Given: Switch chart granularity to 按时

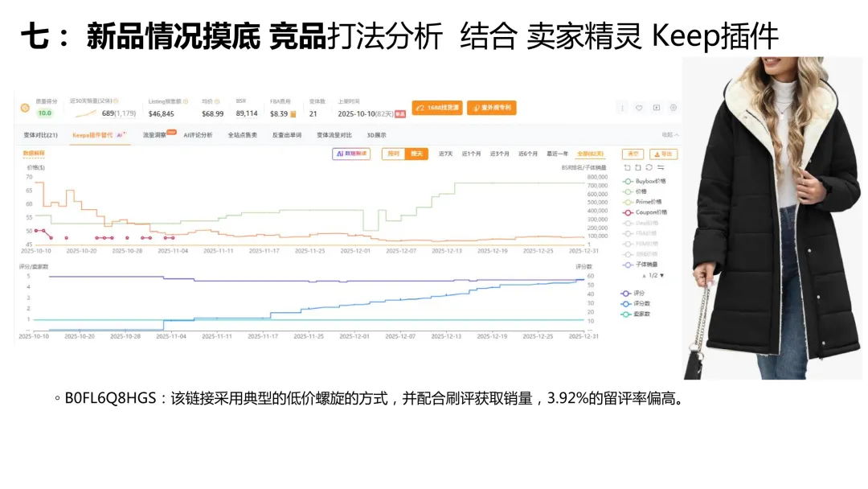Looking at the screenshot, I should click(x=394, y=154).
